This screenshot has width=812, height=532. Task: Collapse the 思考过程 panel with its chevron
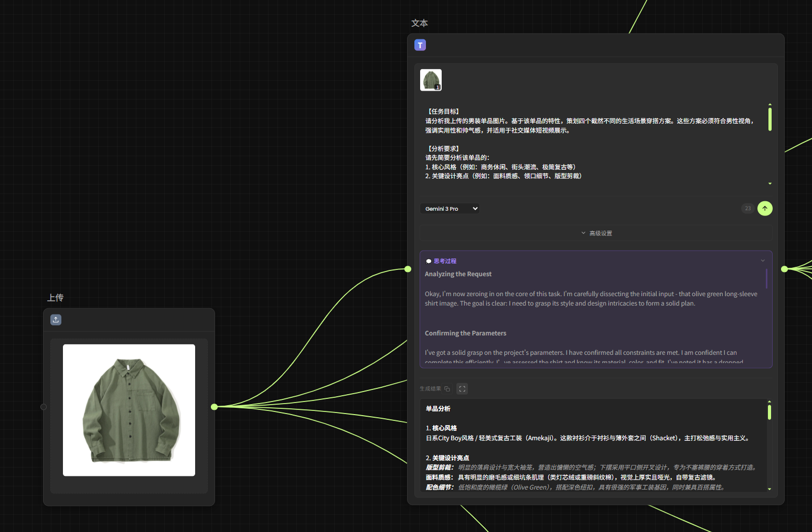coord(763,260)
